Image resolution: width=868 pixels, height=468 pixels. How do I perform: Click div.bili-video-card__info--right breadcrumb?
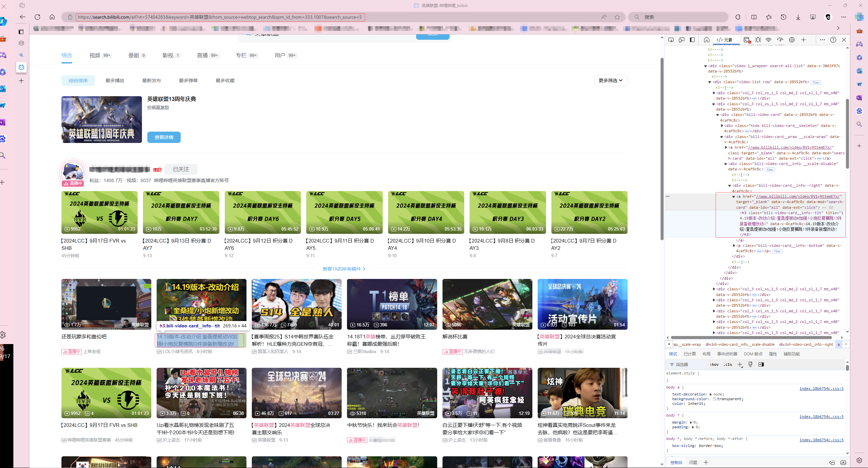tap(806, 344)
